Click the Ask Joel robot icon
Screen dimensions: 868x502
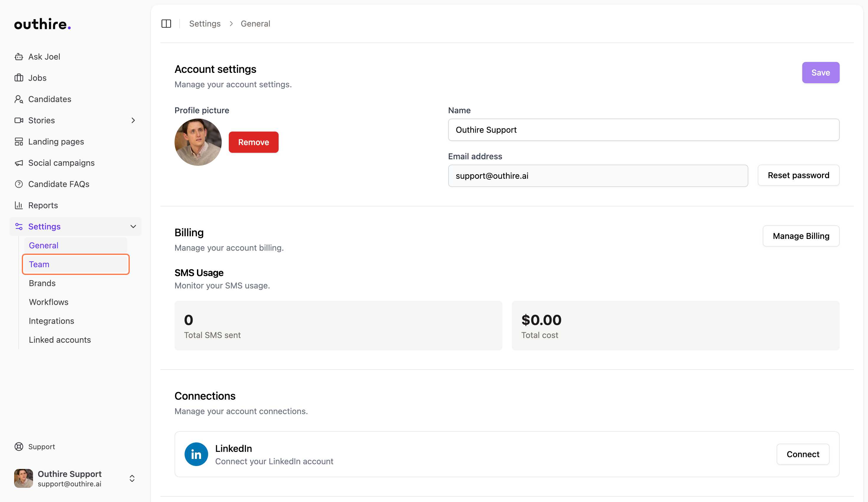[x=19, y=57]
